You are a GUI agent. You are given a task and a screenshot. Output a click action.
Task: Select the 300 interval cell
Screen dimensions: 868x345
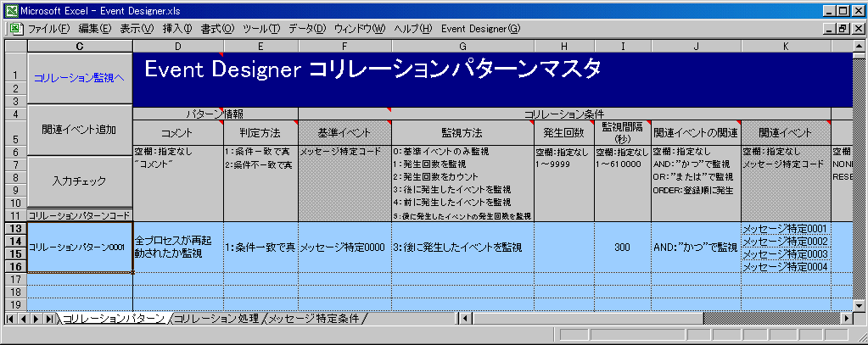tap(623, 248)
